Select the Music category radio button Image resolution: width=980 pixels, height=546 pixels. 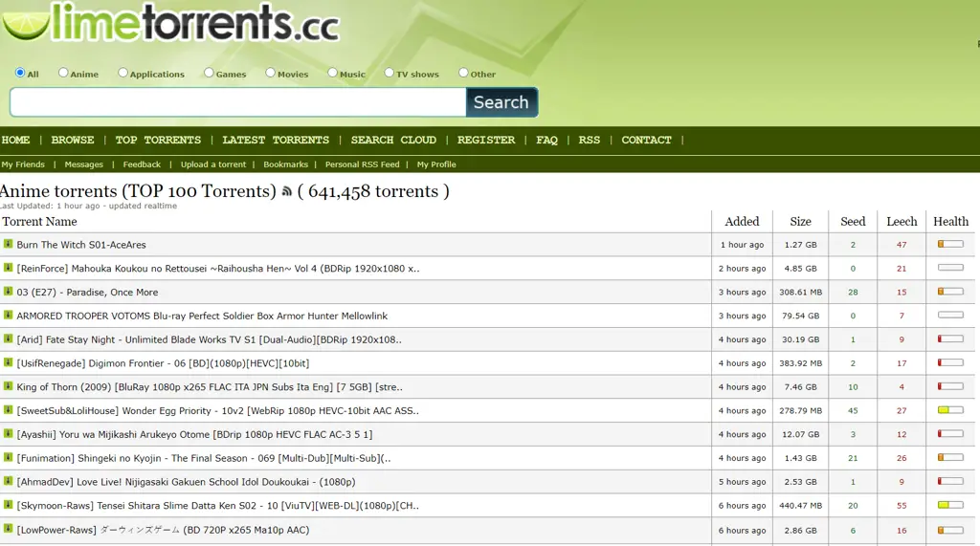(x=332, y=73)
